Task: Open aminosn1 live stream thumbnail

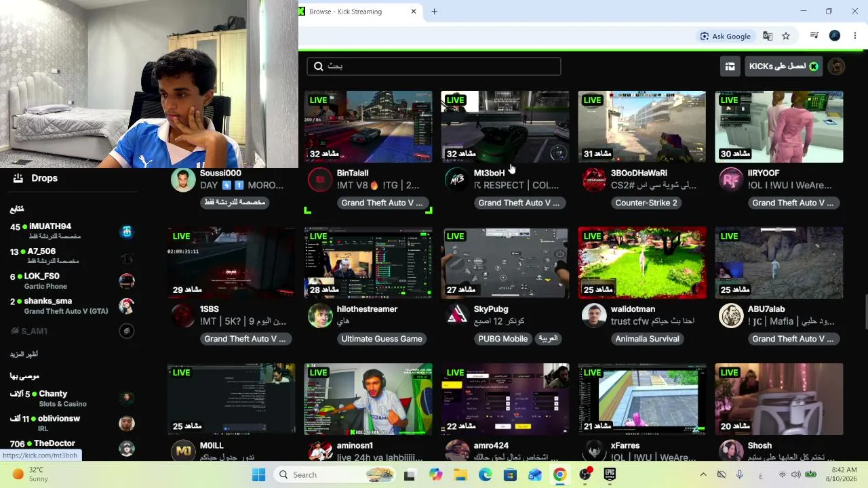Action: (368, 399)
